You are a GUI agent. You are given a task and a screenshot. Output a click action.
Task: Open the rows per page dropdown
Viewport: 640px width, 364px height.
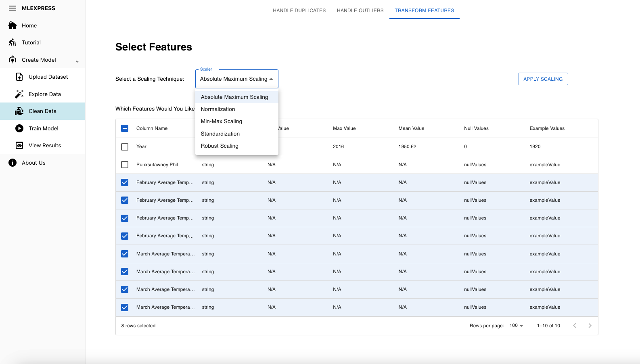(x=516, y=326)
